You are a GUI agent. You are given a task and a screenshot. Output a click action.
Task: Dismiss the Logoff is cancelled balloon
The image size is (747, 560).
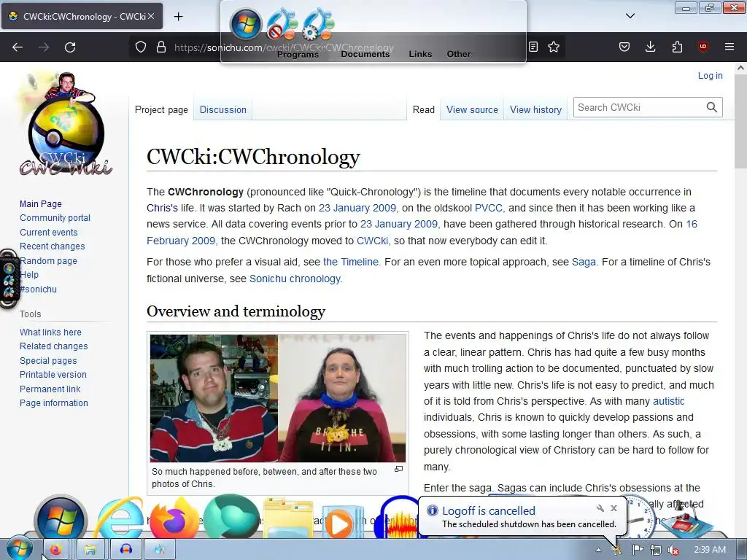coord(614,508)
